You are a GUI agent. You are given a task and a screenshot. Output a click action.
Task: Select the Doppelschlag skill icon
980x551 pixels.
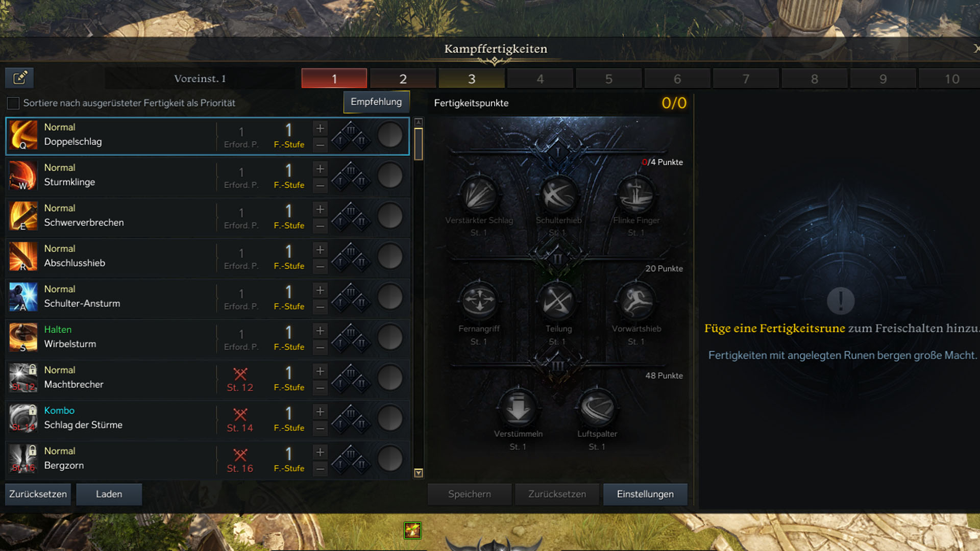pyautogui.click(x=23, y=135)
